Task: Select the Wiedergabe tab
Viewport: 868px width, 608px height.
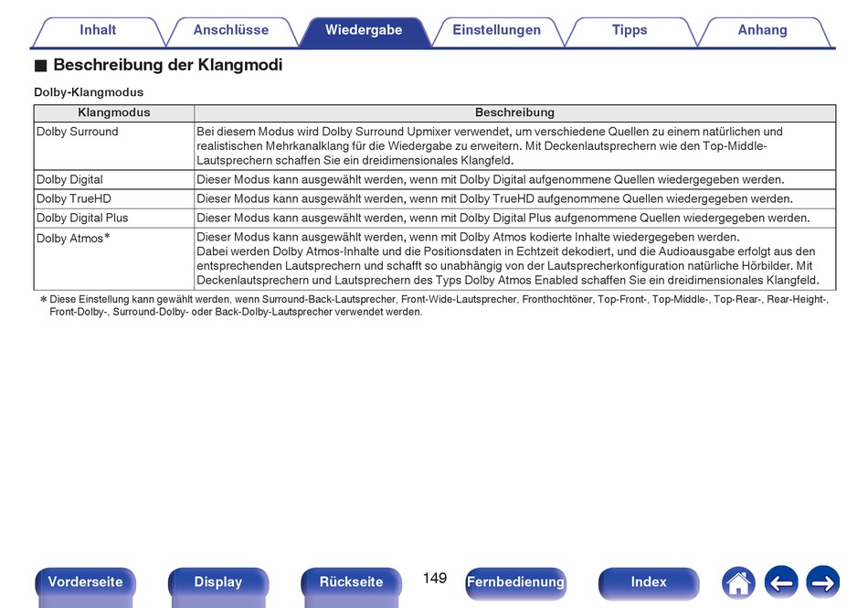Action: pos(364,31)
